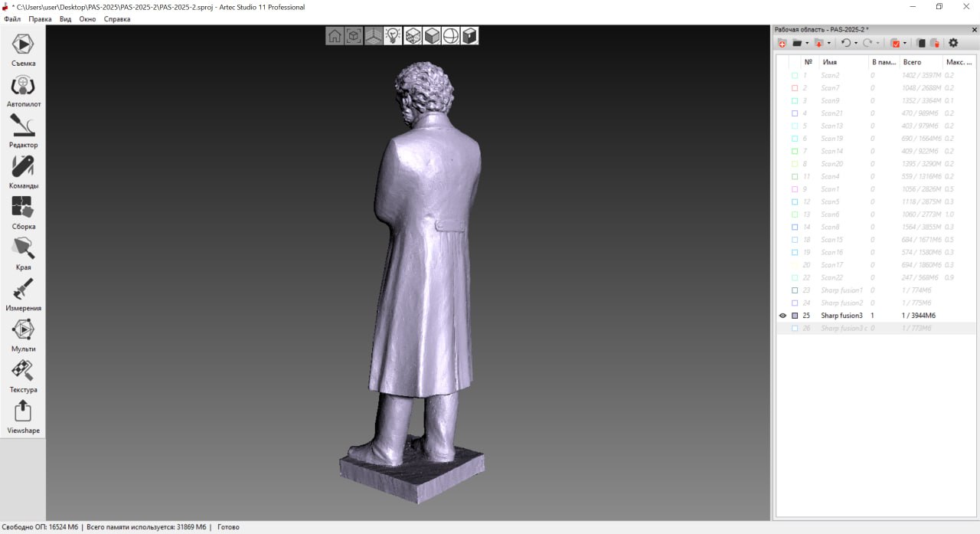Open the Файл menu
The image size is (980, 534).
point(12,19)
